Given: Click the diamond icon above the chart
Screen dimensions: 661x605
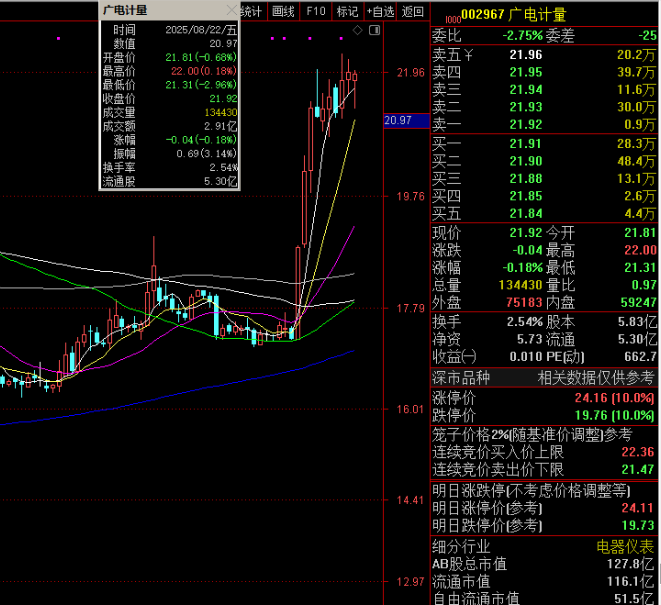Looking at the screenshot, I should point(357,30).
